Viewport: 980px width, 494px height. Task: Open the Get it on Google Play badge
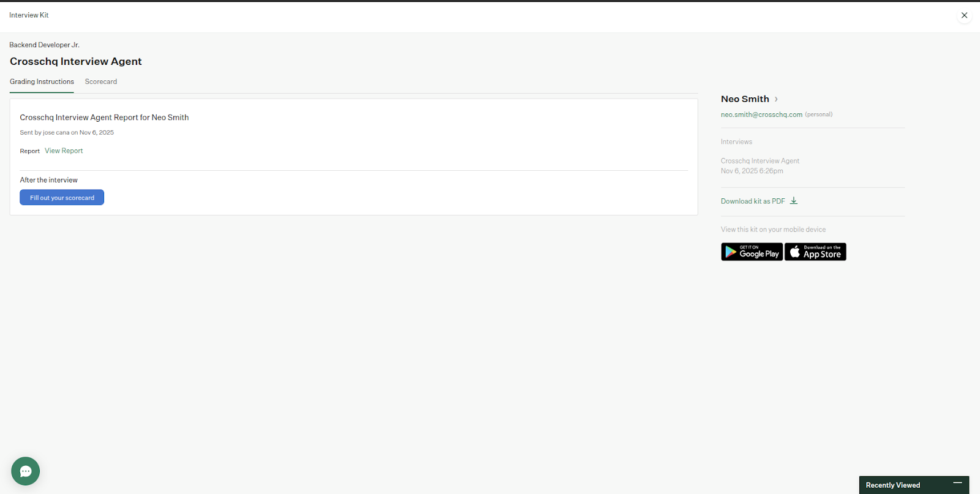pos(752,252)
